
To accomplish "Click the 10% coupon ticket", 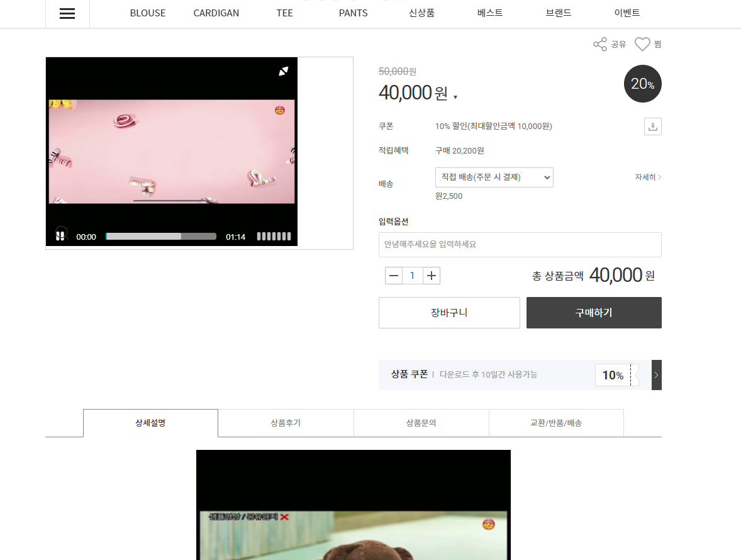I will coord(617,375).
